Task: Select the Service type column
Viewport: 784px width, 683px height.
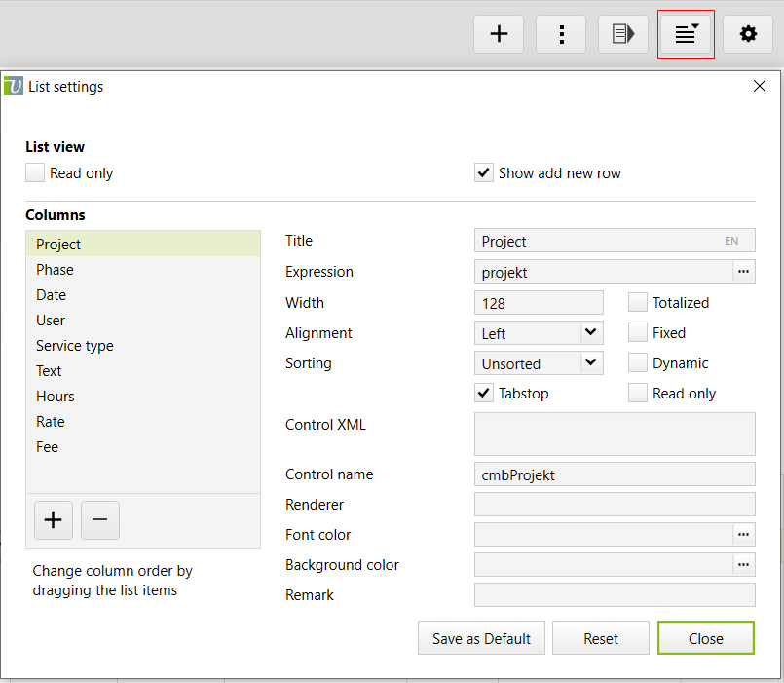Action: (x=75, y=346)
